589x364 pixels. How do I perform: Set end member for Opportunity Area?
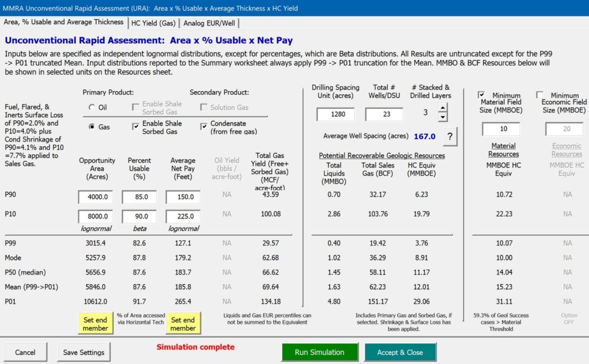coord(95,323)
